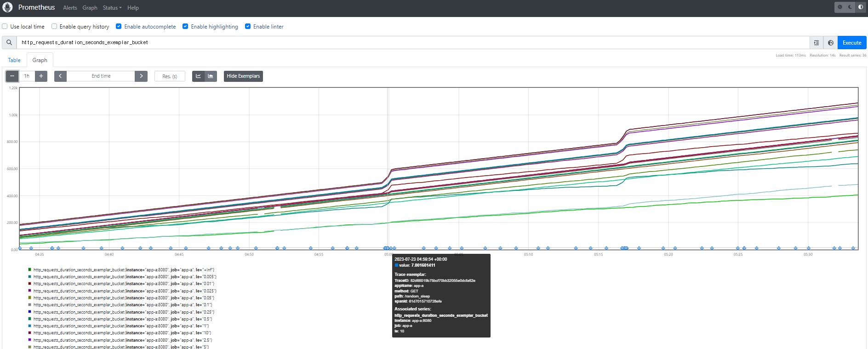Click the Res. (s) resolution field
Image resolution: width=868 pixels, height=349 pixels.
coord(170,76)
